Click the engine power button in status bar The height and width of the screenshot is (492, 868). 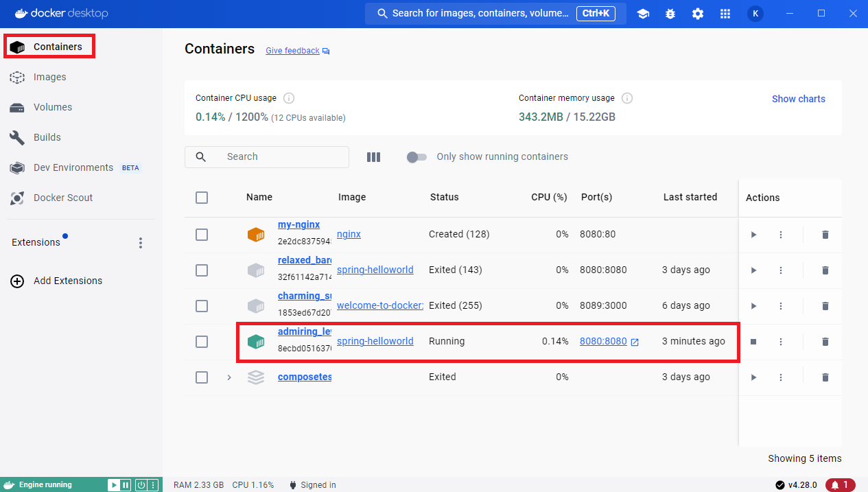pos(141,485)
